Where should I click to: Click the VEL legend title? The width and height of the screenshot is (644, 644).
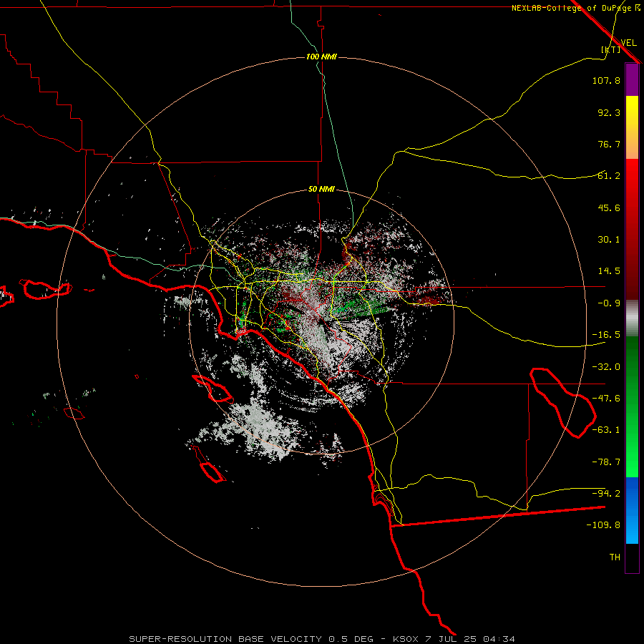coord(628,43)
